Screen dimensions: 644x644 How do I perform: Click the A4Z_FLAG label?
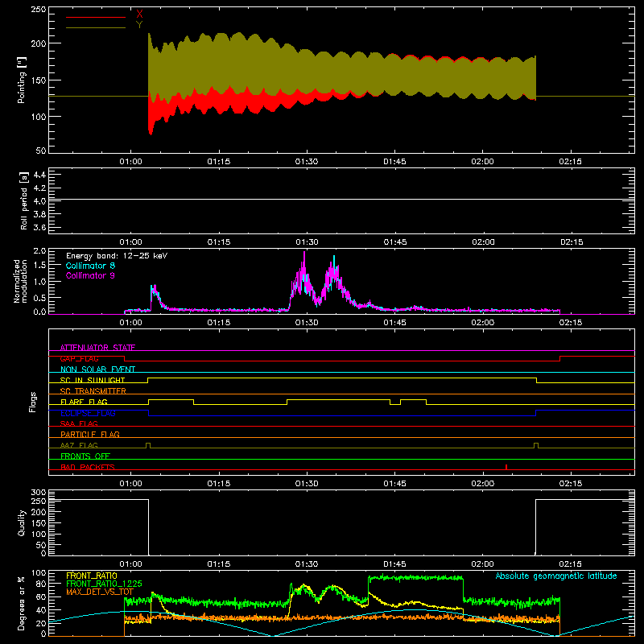coord(79,445)
